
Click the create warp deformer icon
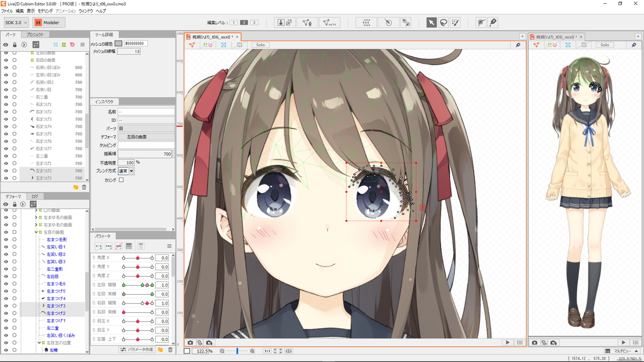366,23
